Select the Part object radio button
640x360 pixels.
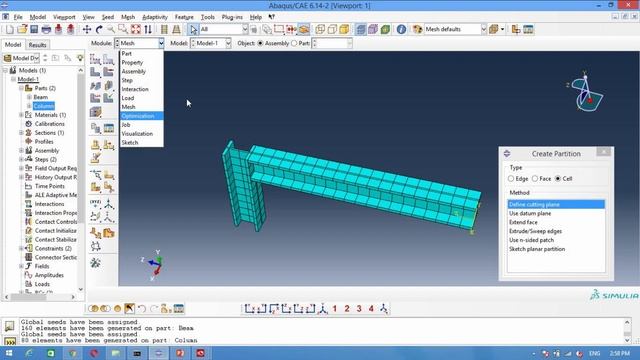(294, 43)
